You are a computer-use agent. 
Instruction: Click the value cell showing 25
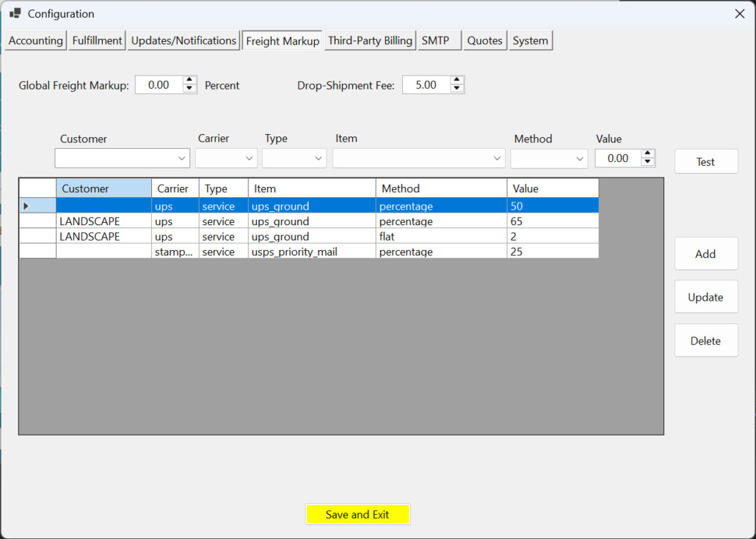[x=553, y=251]
